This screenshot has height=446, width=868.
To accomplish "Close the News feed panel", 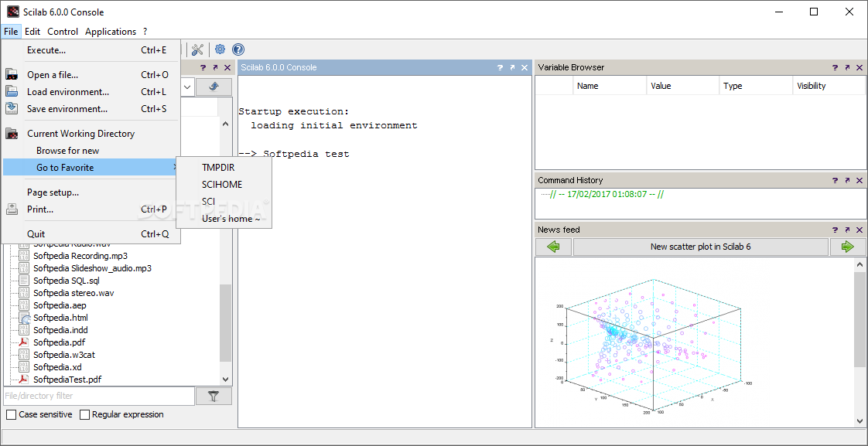I will pos(859,230).
